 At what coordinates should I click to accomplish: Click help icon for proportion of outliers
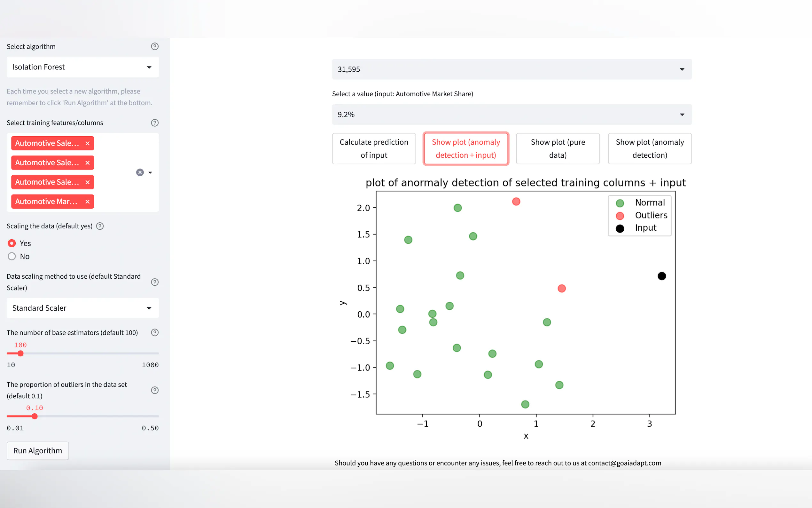(x=154, y=390)
